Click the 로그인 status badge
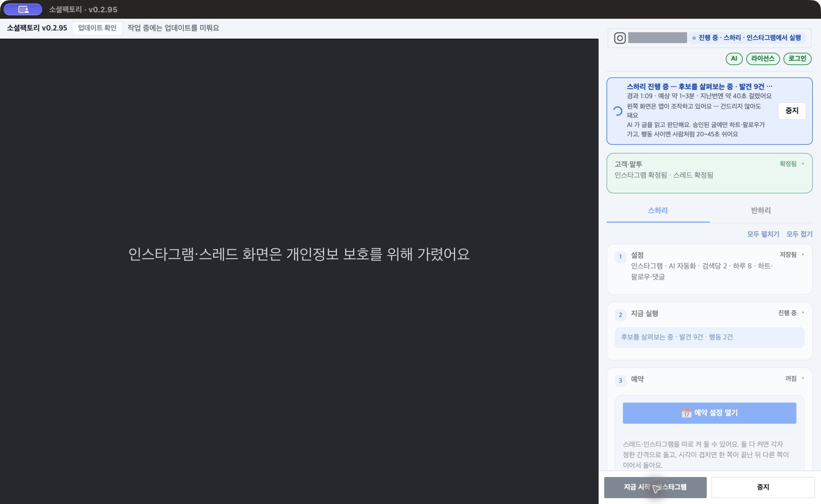This screenshot has width=821, height=504. coord(797,59)
